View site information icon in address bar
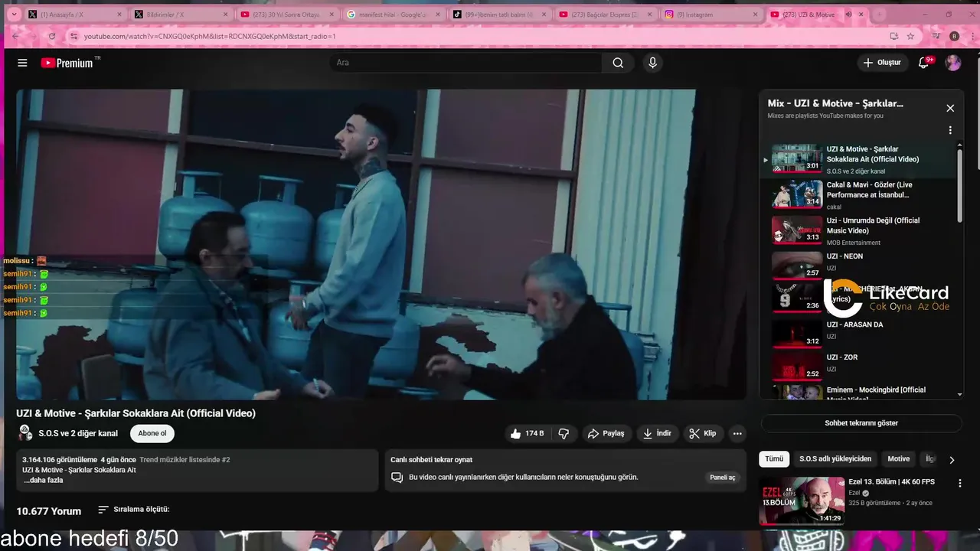The width and height of the screenshot is (980, 551). click(73, 36)
